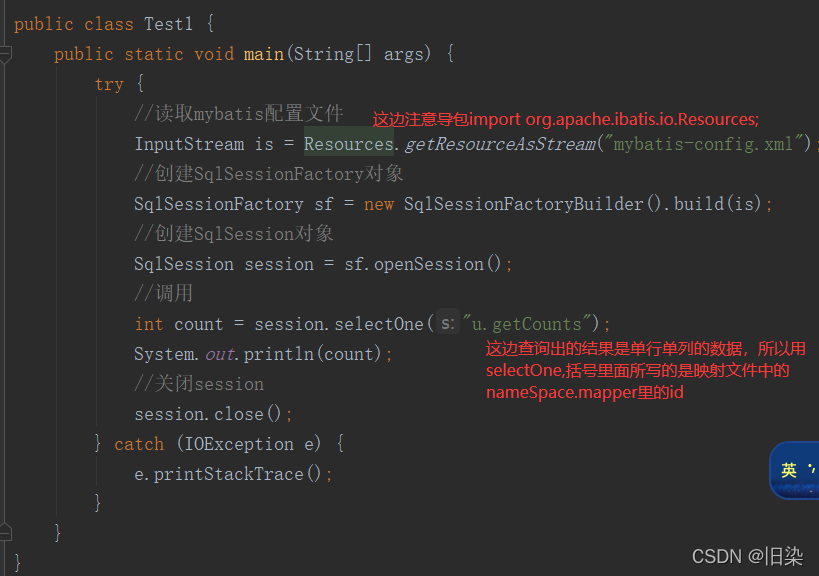Click the 英 input method indicator
This screenshot has height=576, width=819.
coord(788,470)
